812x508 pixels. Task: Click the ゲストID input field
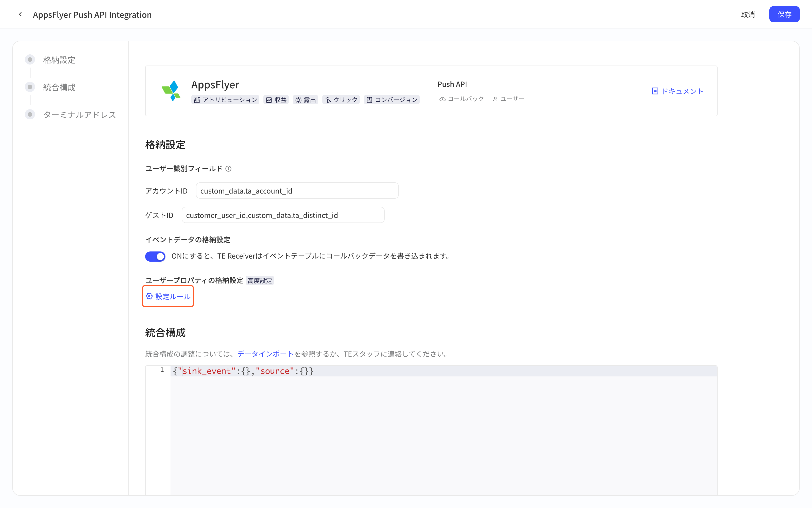283,215
